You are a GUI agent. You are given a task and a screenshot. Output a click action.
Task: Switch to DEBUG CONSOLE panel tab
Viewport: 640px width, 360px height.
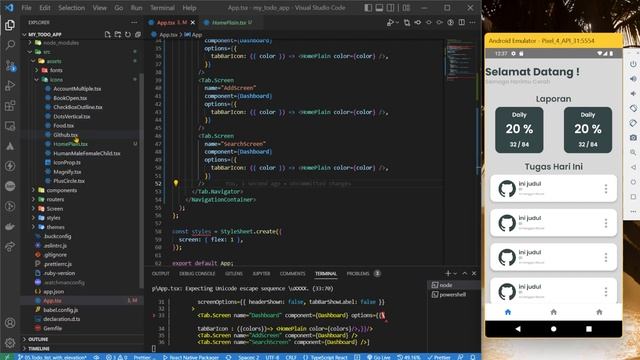pos(197,273)
